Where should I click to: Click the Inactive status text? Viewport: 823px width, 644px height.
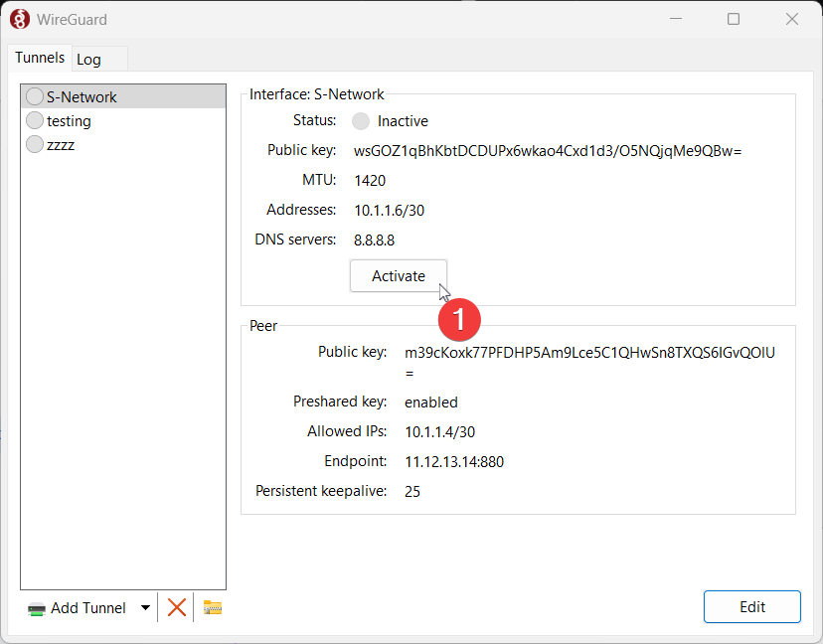403,121
